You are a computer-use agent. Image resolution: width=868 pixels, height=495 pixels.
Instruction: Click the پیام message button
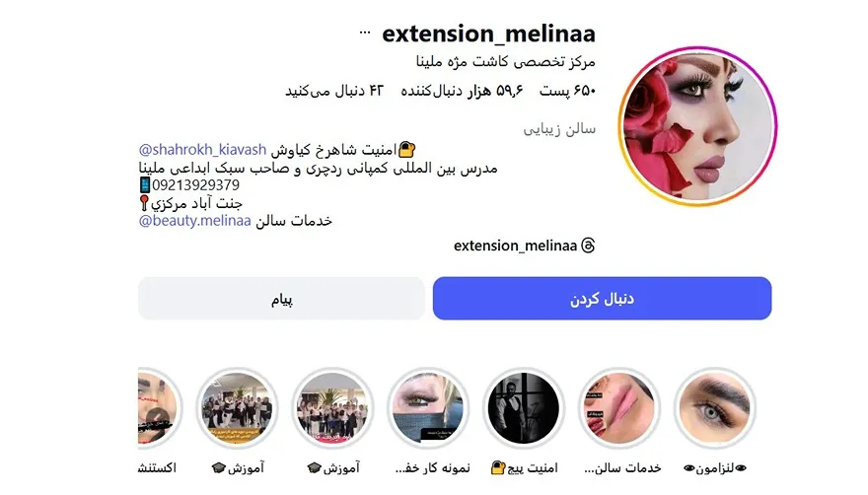(281, 299)
